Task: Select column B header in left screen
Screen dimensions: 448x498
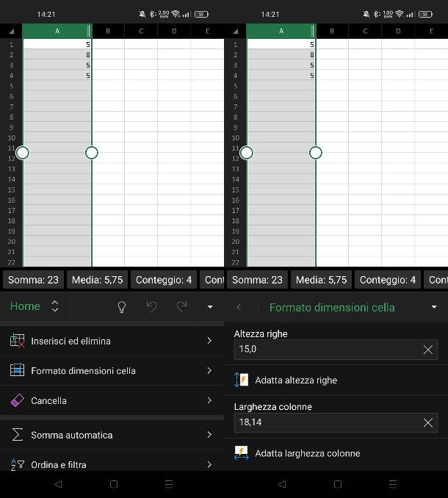Action: (108, 31)
